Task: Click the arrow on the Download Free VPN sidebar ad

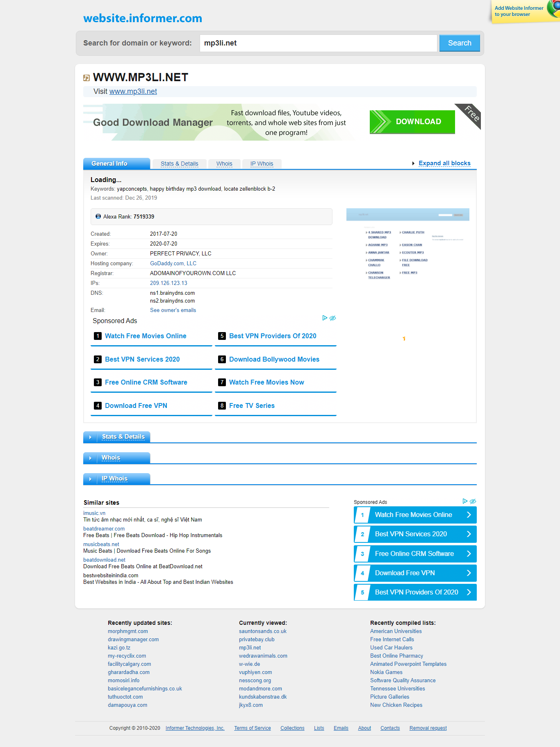Action: coord(469,573)
